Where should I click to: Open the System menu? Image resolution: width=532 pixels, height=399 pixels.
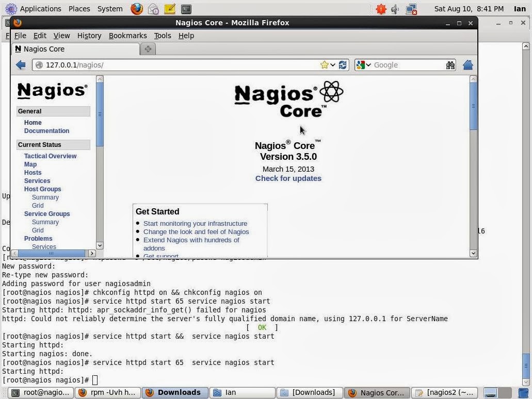pyautogui.click(x=110, y=9)
